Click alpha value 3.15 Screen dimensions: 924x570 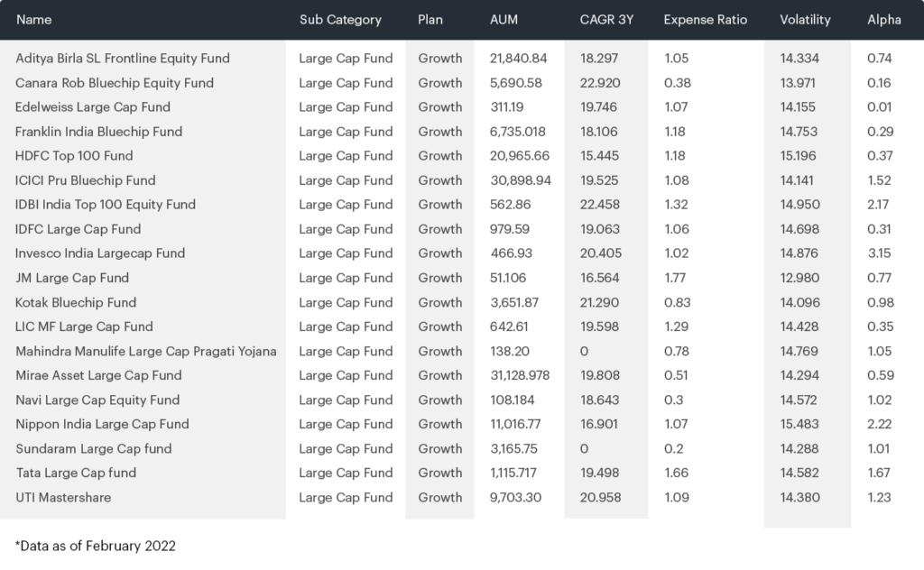[879, 253]
